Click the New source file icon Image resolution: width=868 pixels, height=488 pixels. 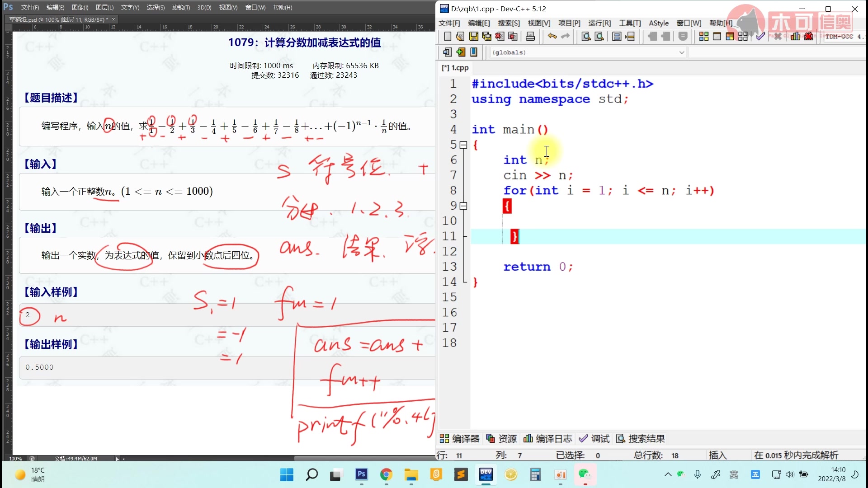click(x=448, y=37)
